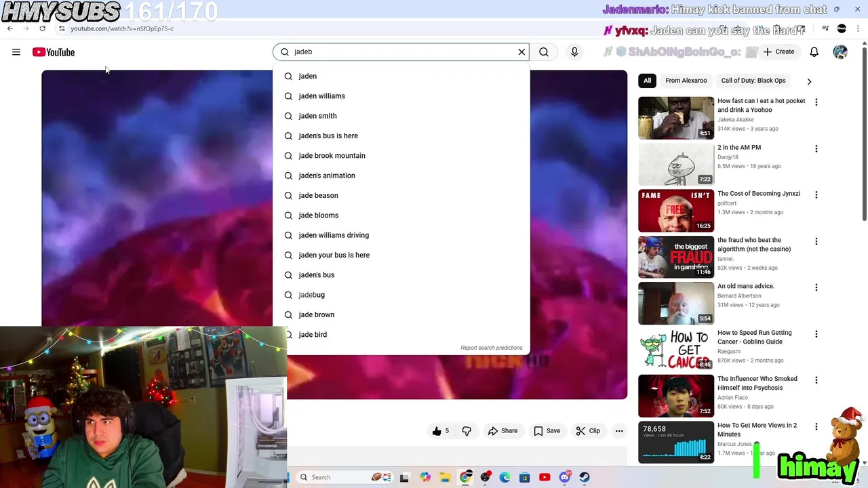Viewport: 868px width, 488px height.
Task: Open options for 'The Influencer Who Smoked Himself'
Action: [x=816, y=380]
